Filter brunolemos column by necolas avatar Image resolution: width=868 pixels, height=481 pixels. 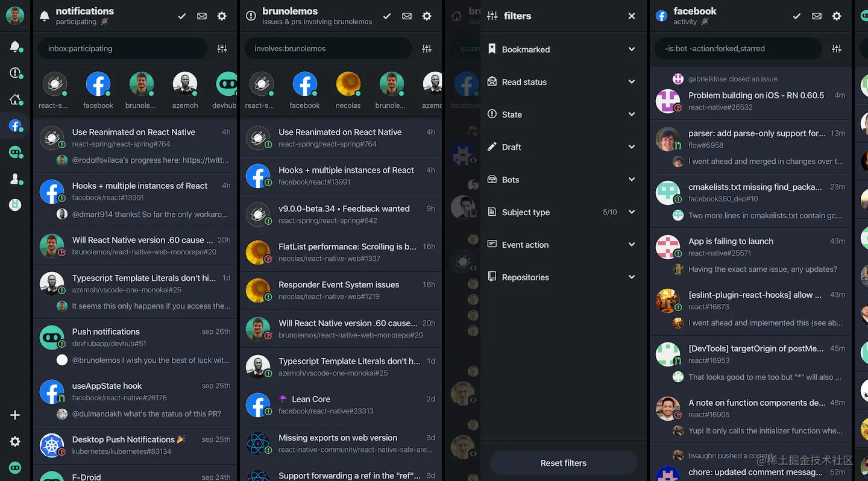348,84
